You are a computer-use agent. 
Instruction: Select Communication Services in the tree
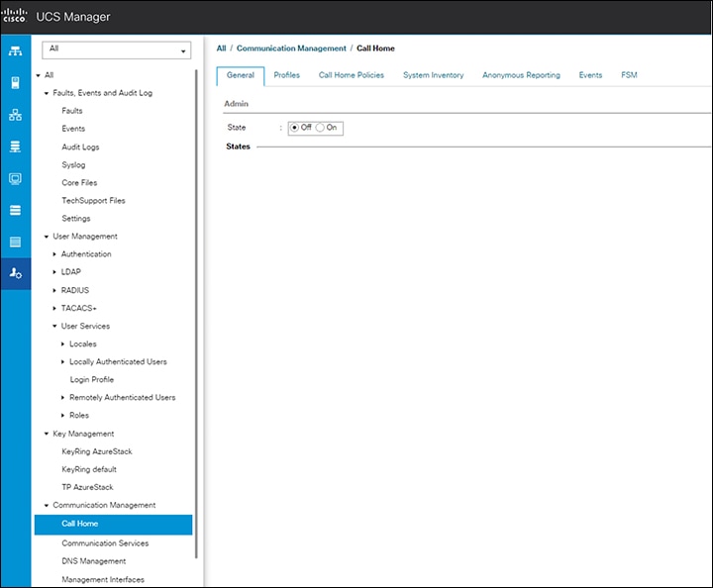coord(105,543)
